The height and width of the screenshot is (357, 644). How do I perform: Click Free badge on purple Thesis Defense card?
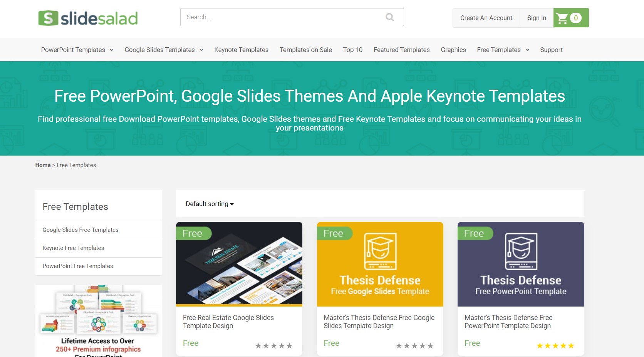(x=475, y=233)
